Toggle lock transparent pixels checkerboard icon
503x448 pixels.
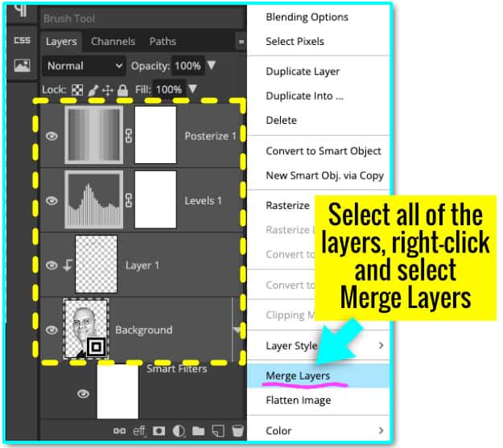tap(77, 90)
